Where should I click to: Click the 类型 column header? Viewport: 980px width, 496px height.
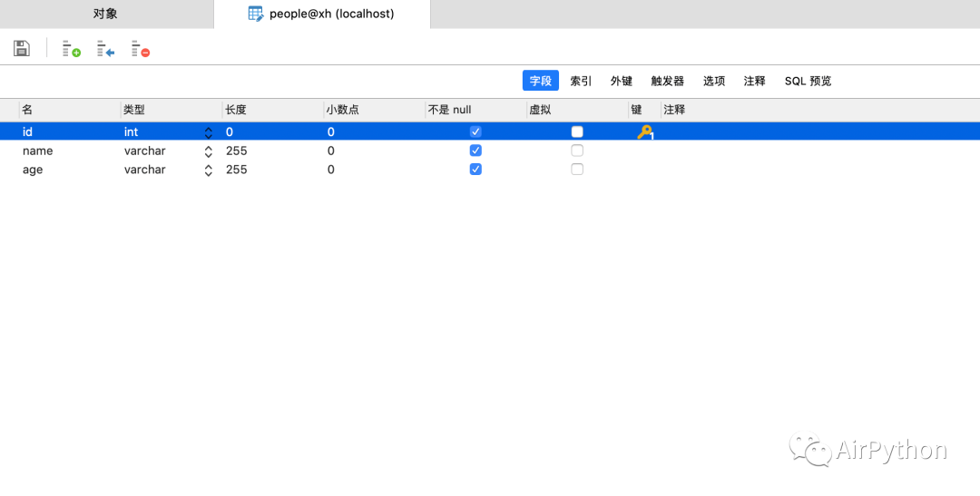tap(171, 110)
